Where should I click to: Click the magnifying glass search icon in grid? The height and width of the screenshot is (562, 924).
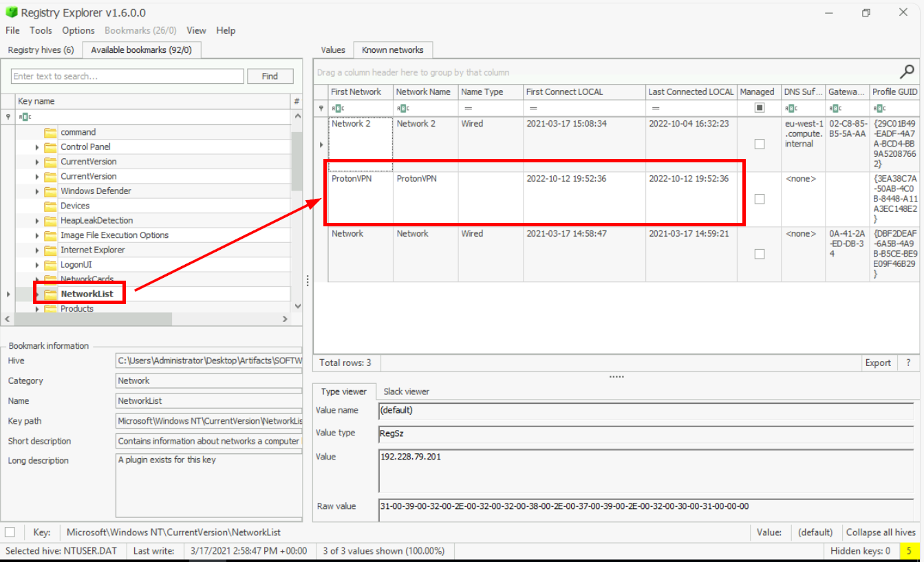pyautogui.click(x=907, y=71)
